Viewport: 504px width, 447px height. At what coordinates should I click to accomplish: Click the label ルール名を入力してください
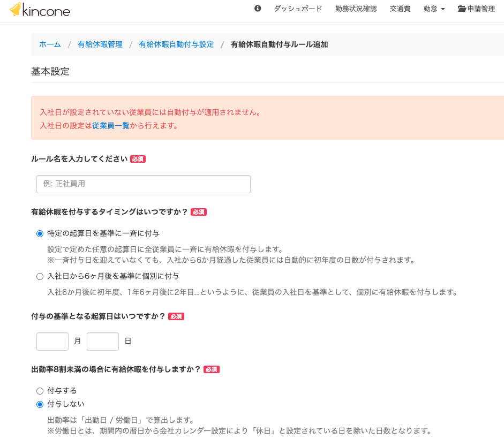[79, 159]
